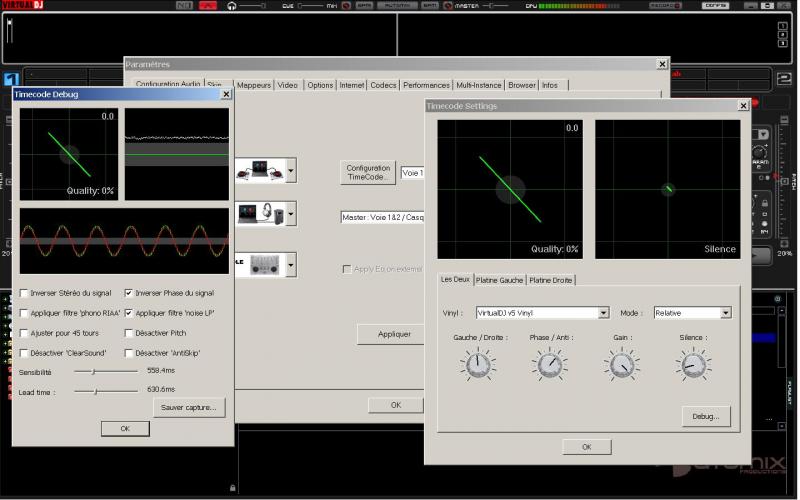Click the Debug... button

pos(706,415)
